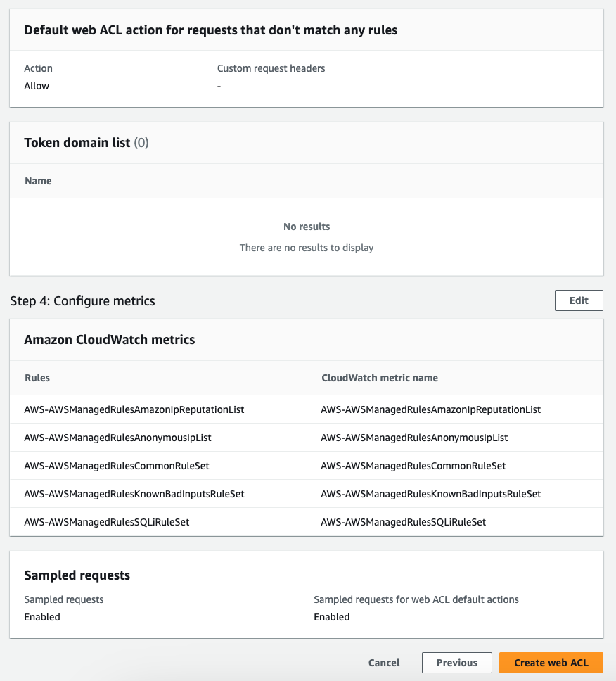
Task: Click the SQLiRuleSet CloudWatch metric name
Action: click(404, 522)
